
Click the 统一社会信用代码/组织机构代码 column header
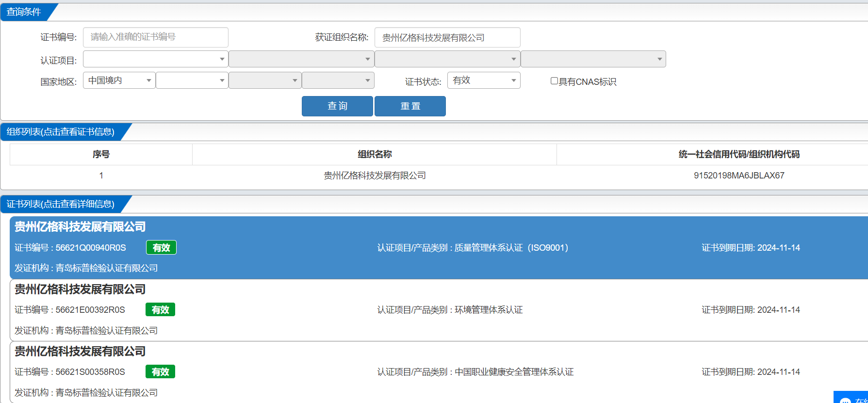[739, 154]
